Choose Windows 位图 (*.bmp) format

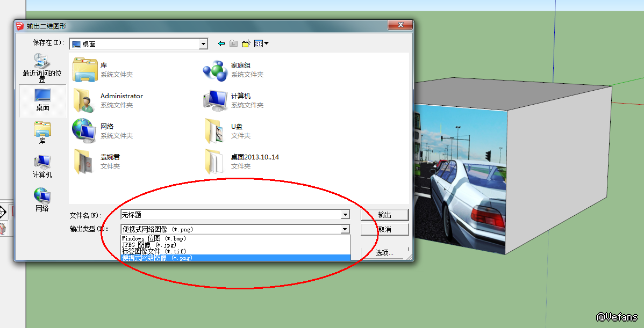[236, 238]
